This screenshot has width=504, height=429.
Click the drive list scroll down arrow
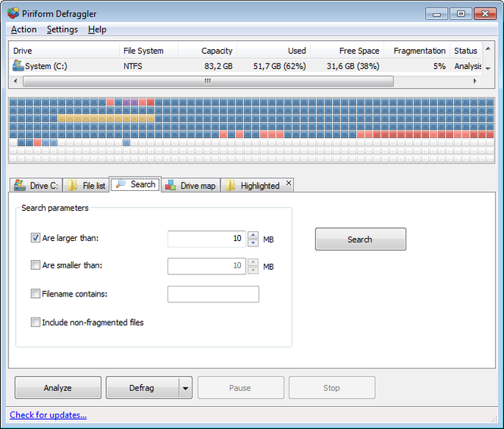(487, 68)
